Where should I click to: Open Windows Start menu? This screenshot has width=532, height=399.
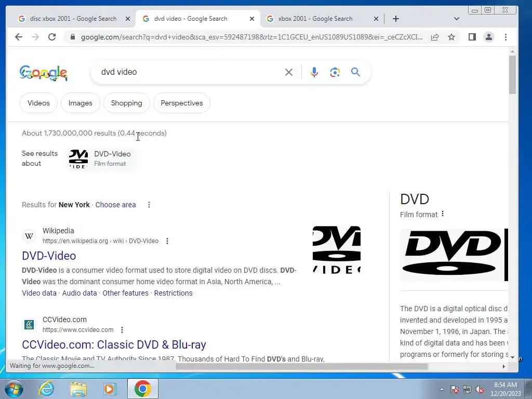pos(13,389)
